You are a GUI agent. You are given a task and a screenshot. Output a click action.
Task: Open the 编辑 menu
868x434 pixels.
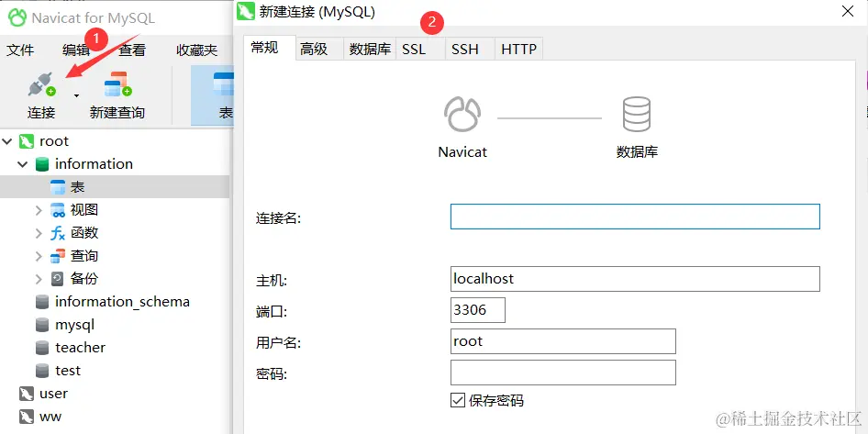click(x=76, y=50)
